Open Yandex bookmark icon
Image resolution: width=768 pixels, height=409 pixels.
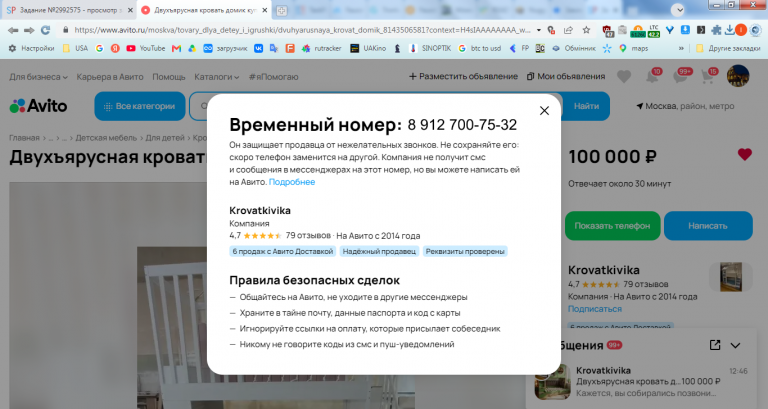point(115,48)
